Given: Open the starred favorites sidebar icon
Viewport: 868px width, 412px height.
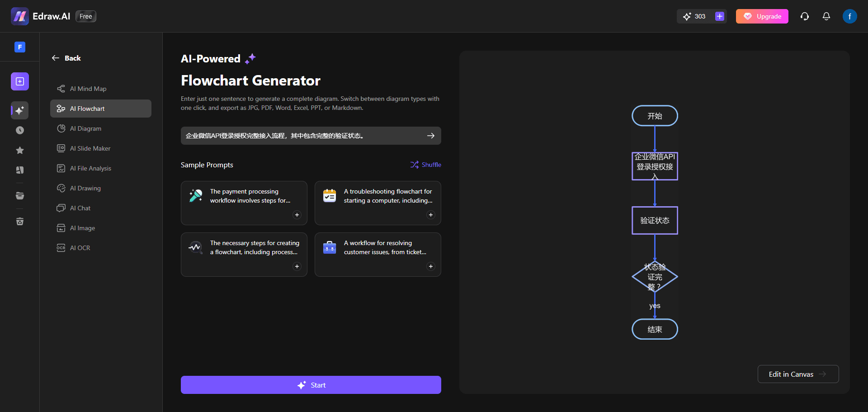Looking at the screenshot, I should point(20,150).
